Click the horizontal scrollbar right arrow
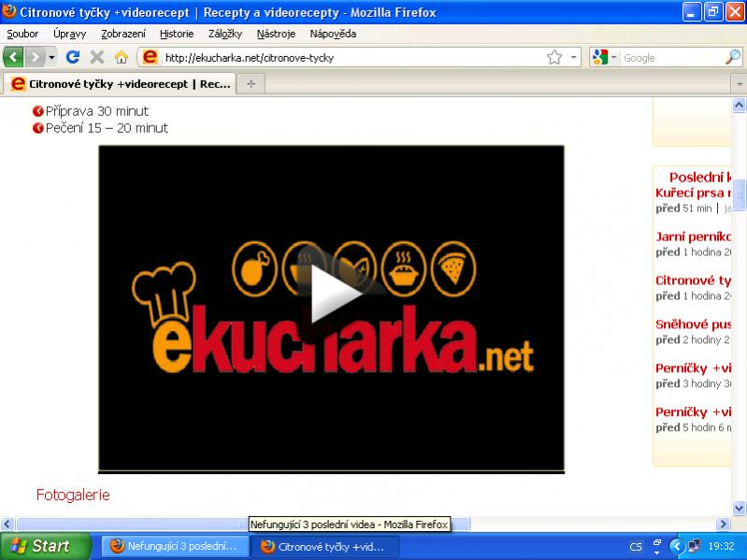Viewport: 747px width, 560px height. [x=724, y=524]
